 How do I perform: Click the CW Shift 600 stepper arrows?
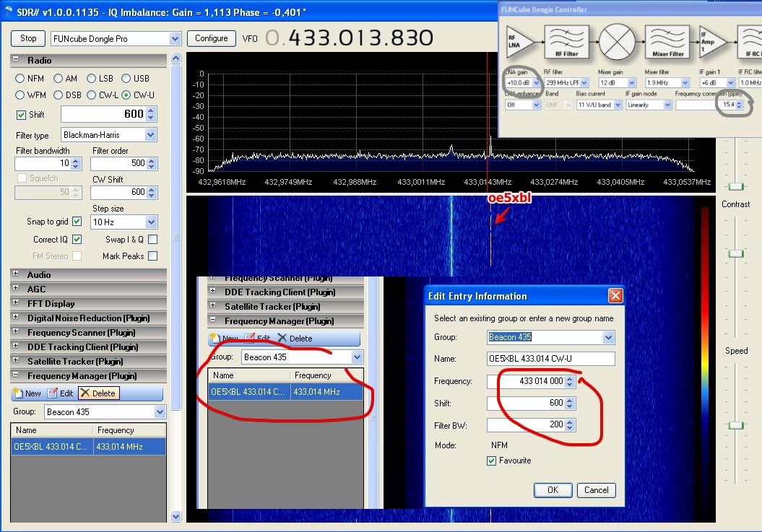point(152,193)
